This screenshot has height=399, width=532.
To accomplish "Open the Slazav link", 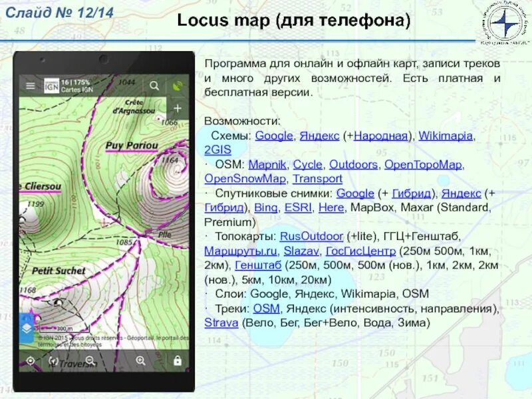I will 301,251.
